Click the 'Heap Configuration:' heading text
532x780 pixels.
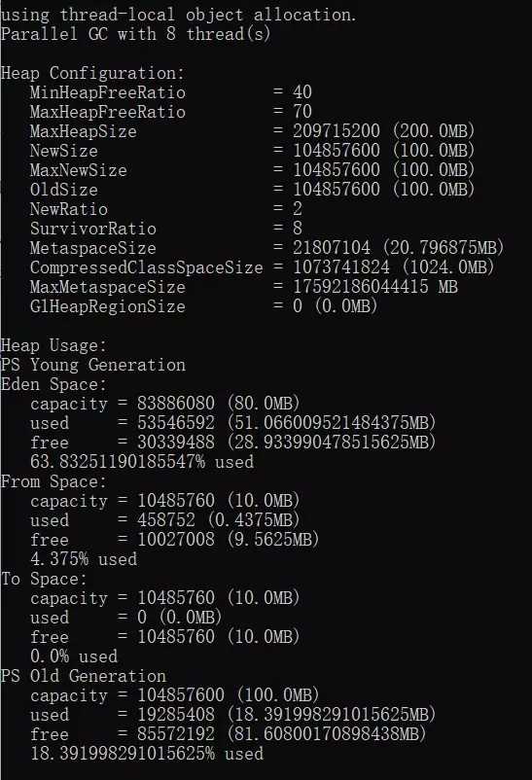point(92,74)
